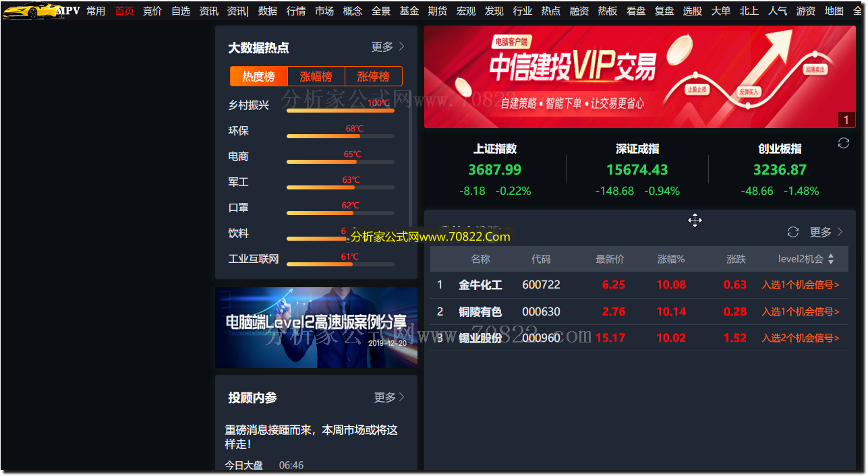Open the 选股 menu
The width and height of the screenshot is (868, 476).
pos(693,11)
